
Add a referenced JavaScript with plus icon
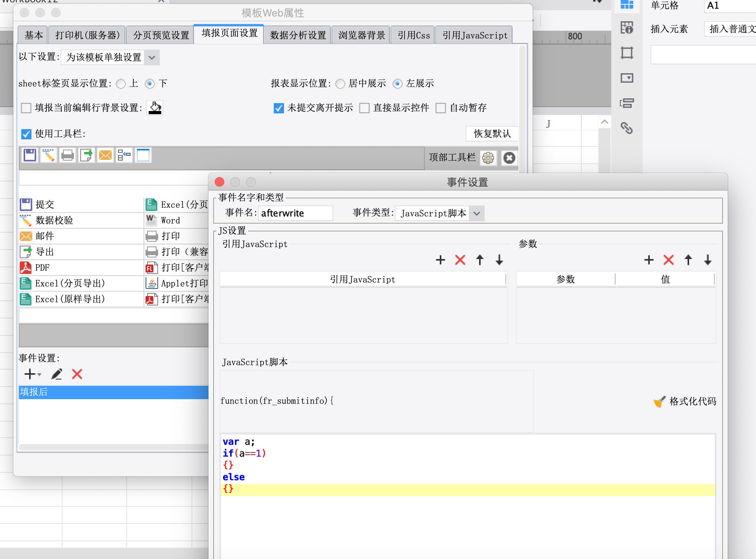(x=441, y=260)
